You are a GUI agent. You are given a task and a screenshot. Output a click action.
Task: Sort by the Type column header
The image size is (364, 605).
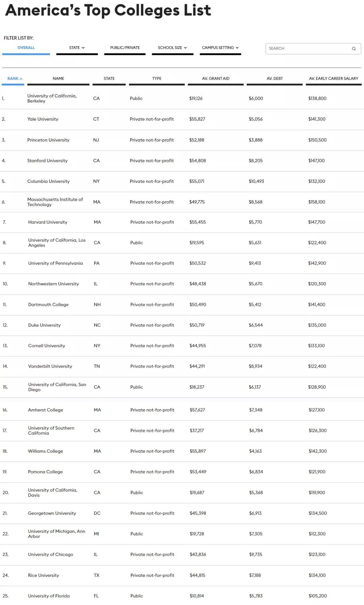pyautogui.click(x=157, y=79)
